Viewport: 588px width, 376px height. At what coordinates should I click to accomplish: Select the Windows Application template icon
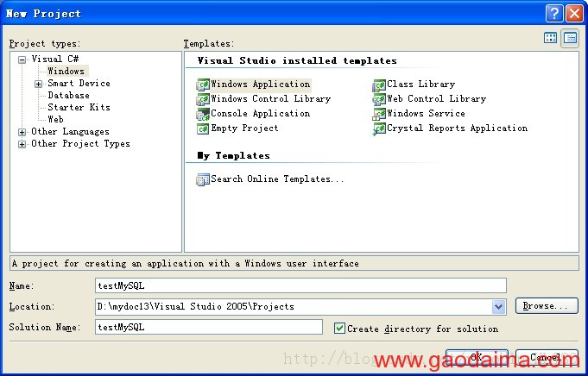click(203, 85)
